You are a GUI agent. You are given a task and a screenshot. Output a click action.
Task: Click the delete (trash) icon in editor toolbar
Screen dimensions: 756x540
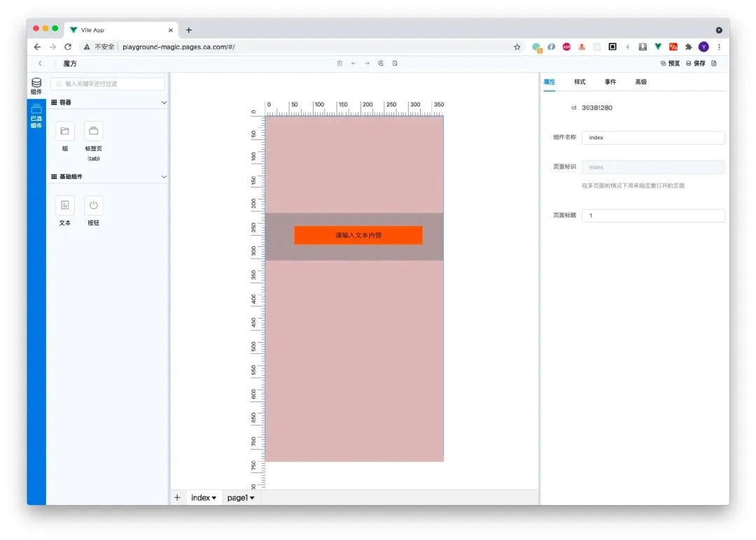(339, 63)
